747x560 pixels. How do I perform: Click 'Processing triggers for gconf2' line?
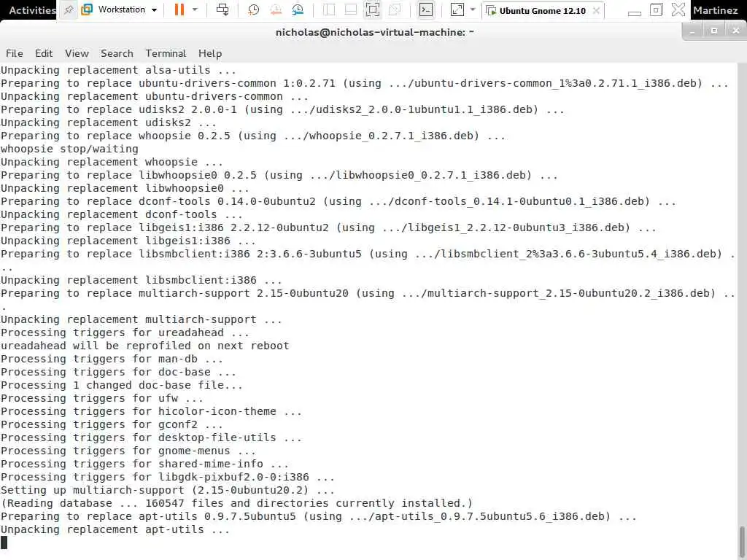112,425
